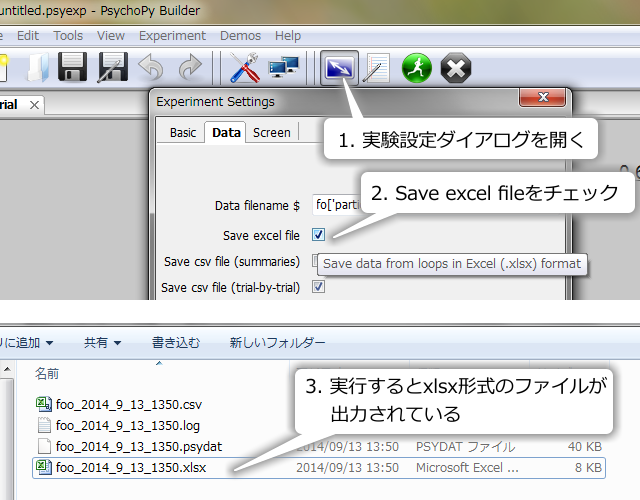640x500 pixels.
Task: Sort files by the 名前 column header
Action: pos(47,373)
